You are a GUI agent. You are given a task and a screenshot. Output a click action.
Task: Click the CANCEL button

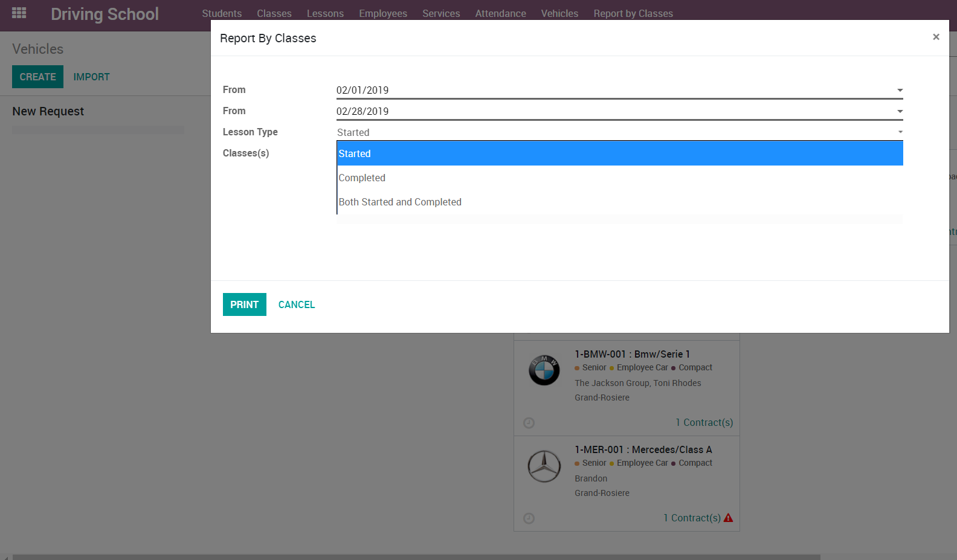point(296,304)
